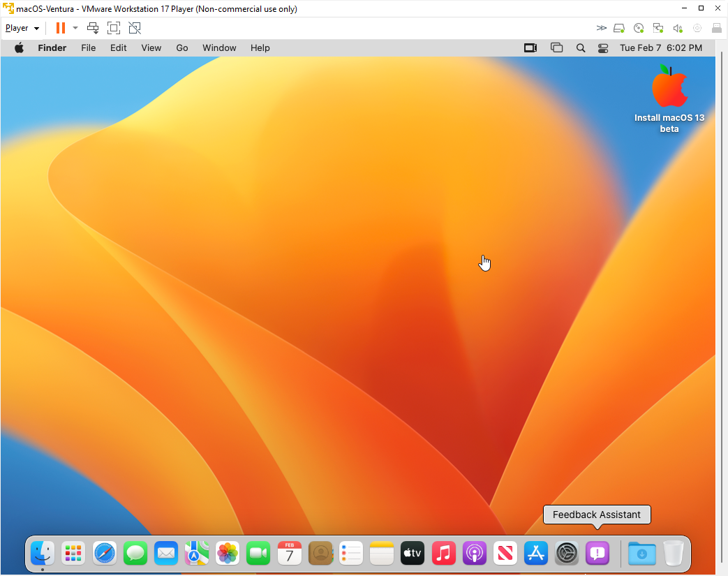Toggle VMware full screen mode
The image size is (728, 576).
[114, 28]
